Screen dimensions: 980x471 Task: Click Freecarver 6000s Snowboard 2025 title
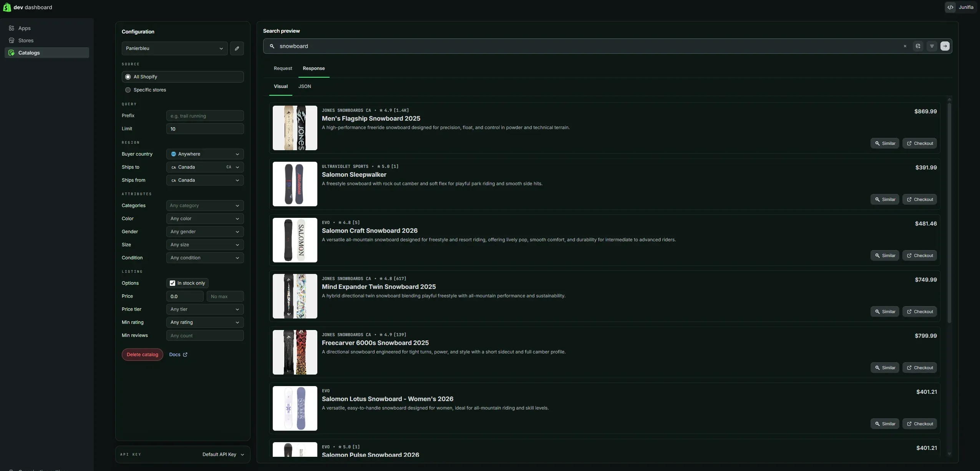pos(375,343)
